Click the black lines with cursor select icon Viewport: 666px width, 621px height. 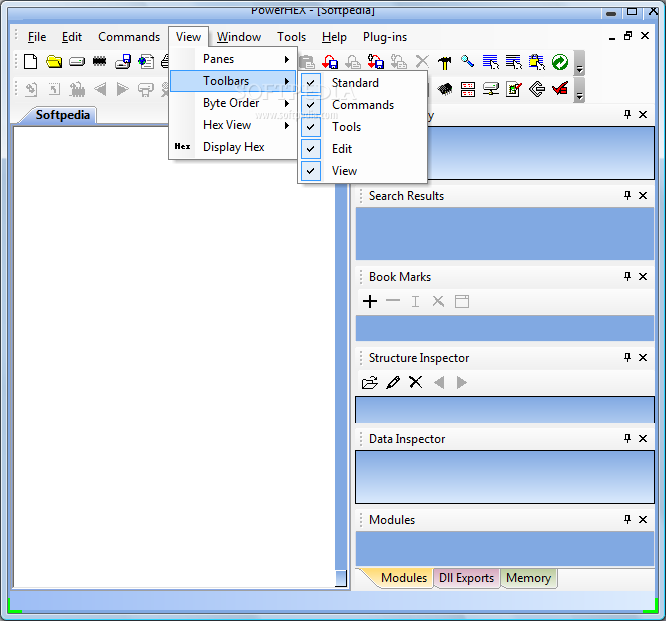(514, 62)
